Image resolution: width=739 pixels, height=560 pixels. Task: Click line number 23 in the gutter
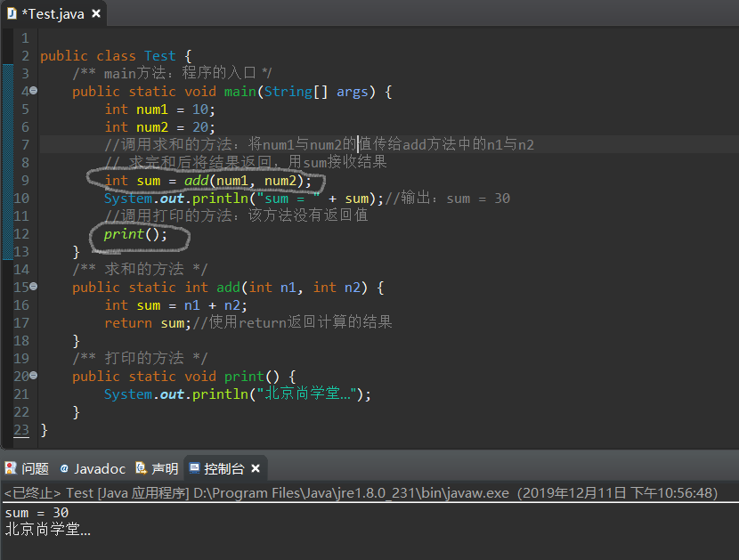[21, 430]
